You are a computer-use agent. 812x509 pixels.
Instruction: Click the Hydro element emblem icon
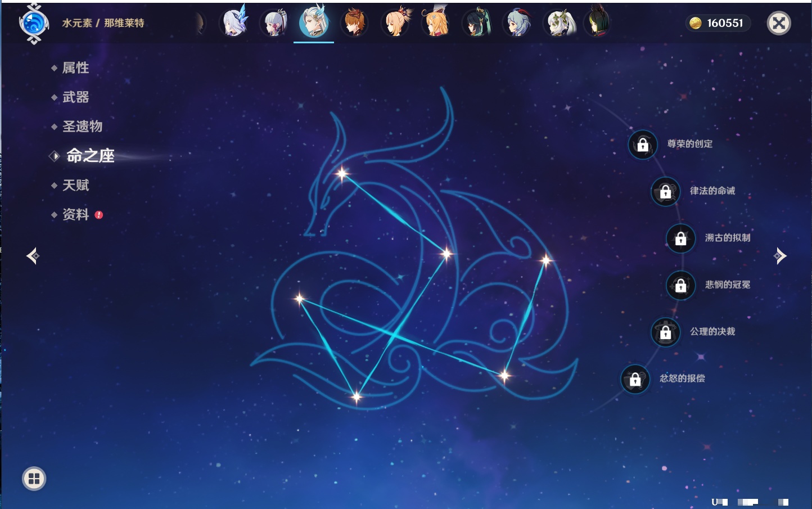click(34, 24)
